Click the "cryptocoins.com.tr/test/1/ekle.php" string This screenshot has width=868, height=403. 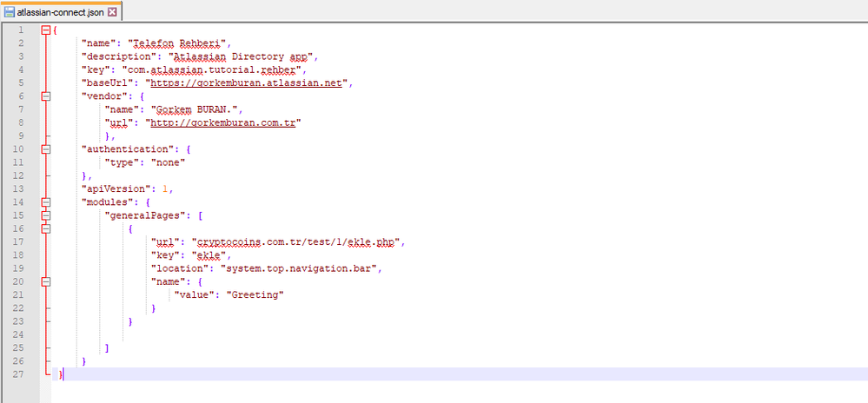click(x=296, y=242)
